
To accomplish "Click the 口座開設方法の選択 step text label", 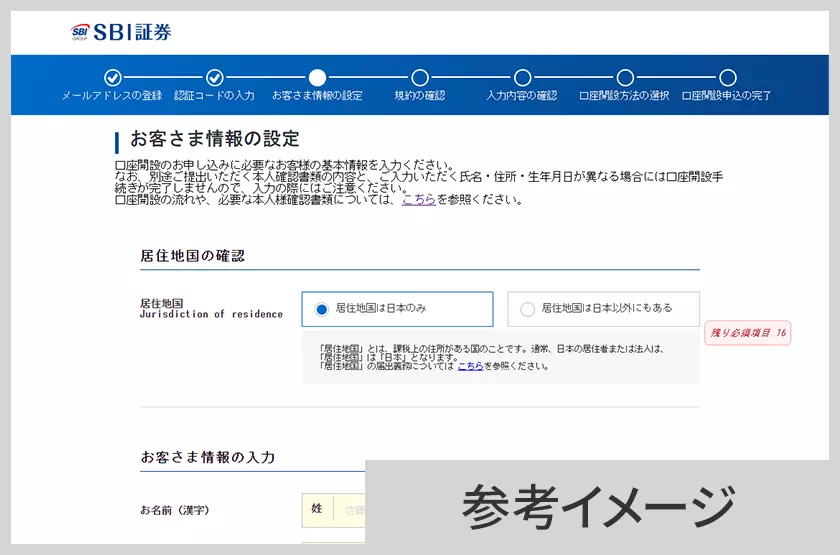I will click(624, 96).
